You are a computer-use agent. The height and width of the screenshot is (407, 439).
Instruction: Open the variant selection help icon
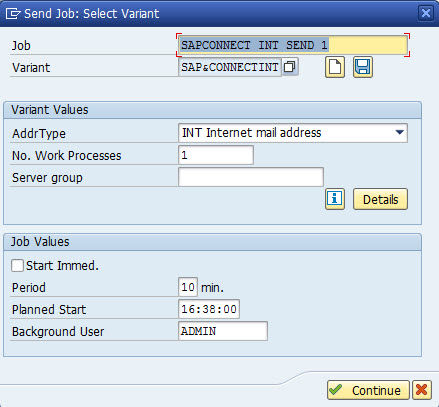(290, 67)
